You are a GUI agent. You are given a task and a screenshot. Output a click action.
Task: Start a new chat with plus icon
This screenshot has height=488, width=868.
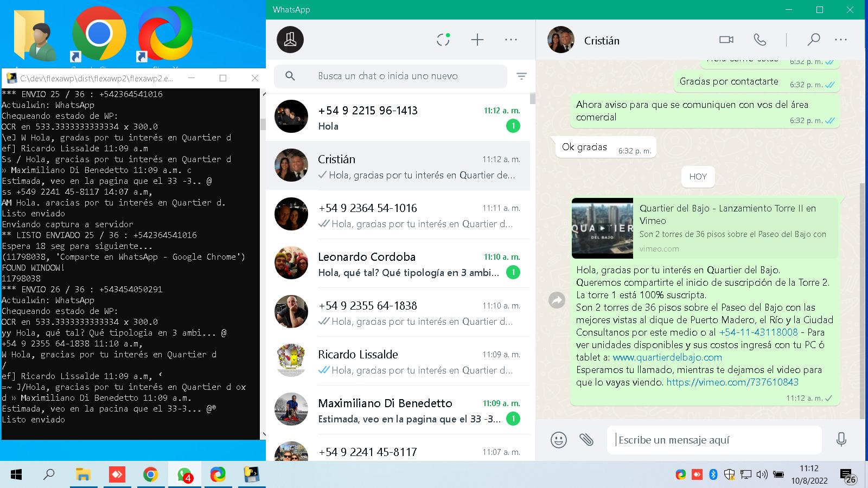pyautogui.click(x=477, y=40)
